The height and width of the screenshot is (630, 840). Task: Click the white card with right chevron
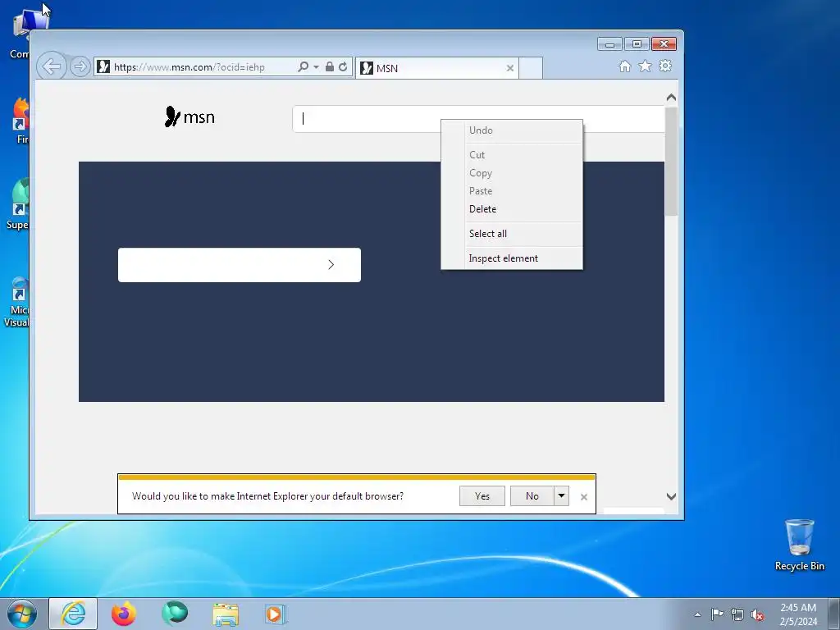(x=240, y=265)
